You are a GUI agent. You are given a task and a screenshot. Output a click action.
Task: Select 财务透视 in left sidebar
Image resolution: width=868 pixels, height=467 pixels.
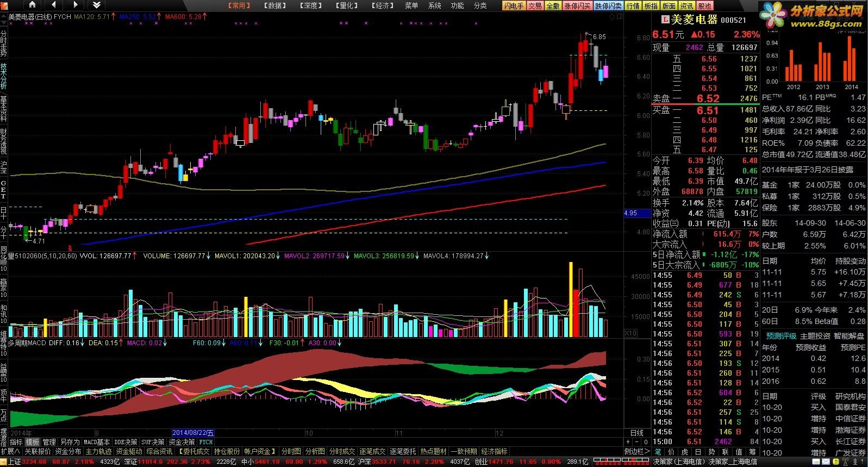(x=4, y=142)
